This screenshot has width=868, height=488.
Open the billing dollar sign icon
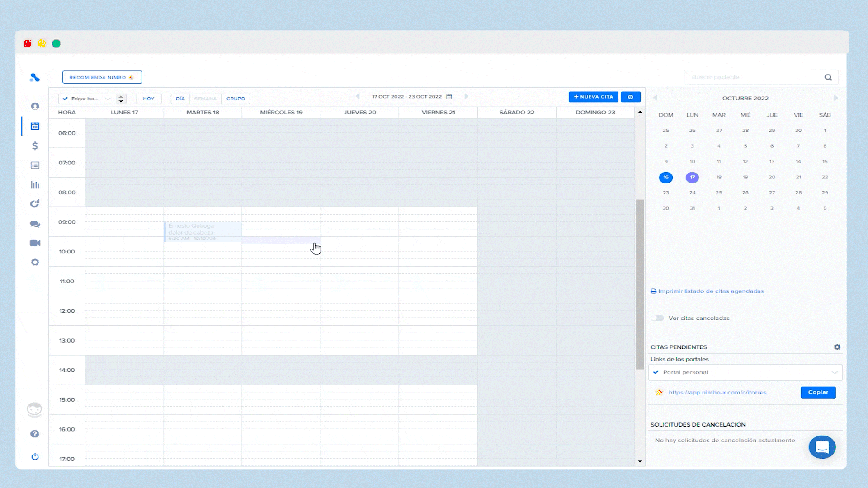[x=35, y=146]
